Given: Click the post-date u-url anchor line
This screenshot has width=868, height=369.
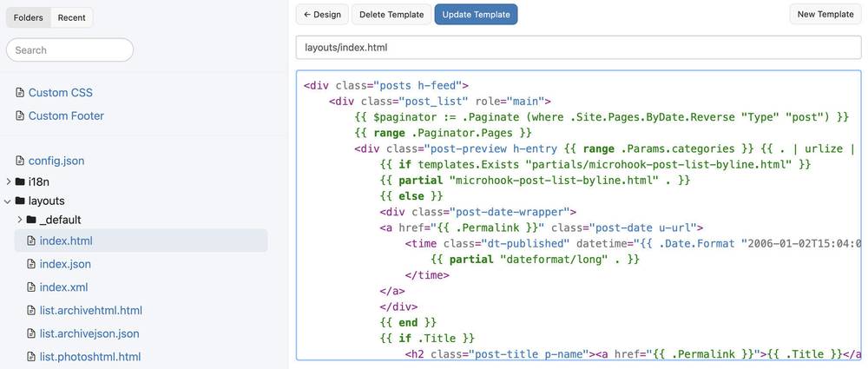Looking at the screenshot, I should click(542, 227).
